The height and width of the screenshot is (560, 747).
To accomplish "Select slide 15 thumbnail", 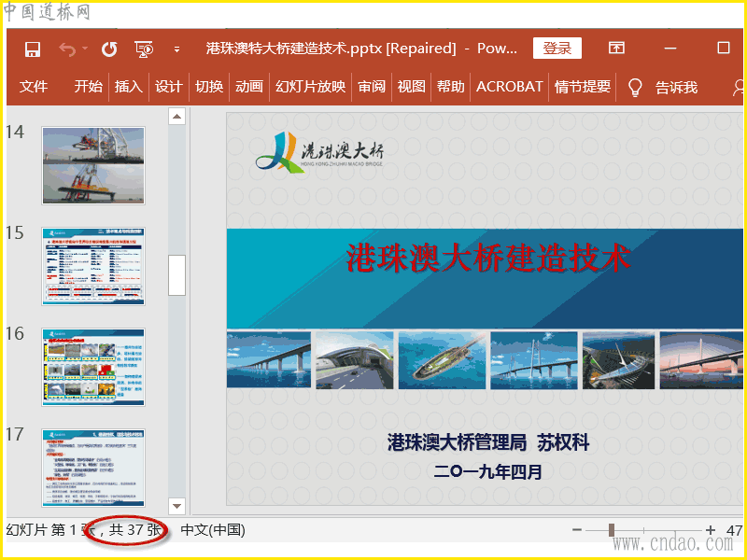I will [93, 266].
